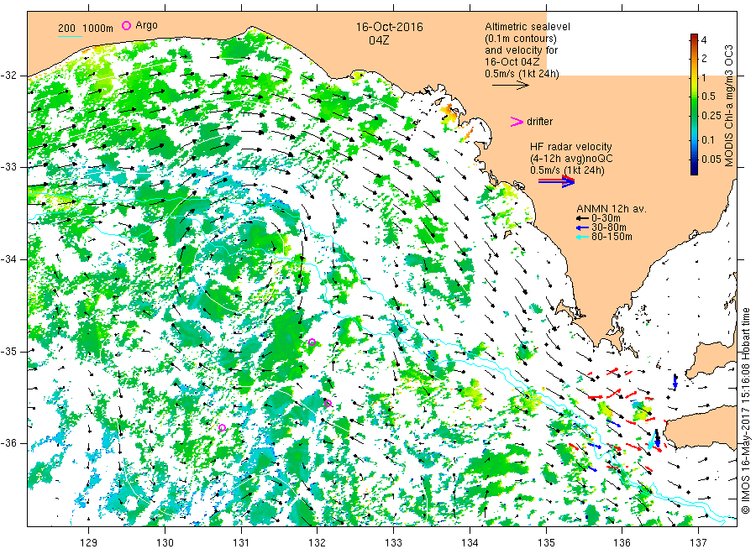The width and height of the screenshot is (756, 554).
Task: Click the Argo float marker near 132E 35S
Action: [x=312, y=342]
